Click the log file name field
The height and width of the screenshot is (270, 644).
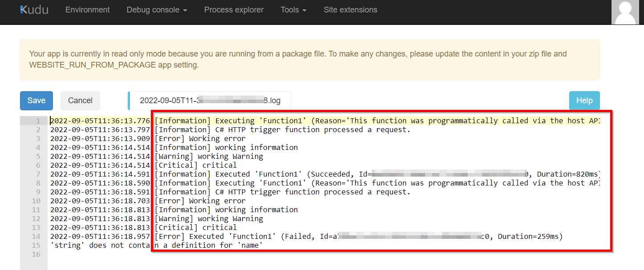(210, 101)
